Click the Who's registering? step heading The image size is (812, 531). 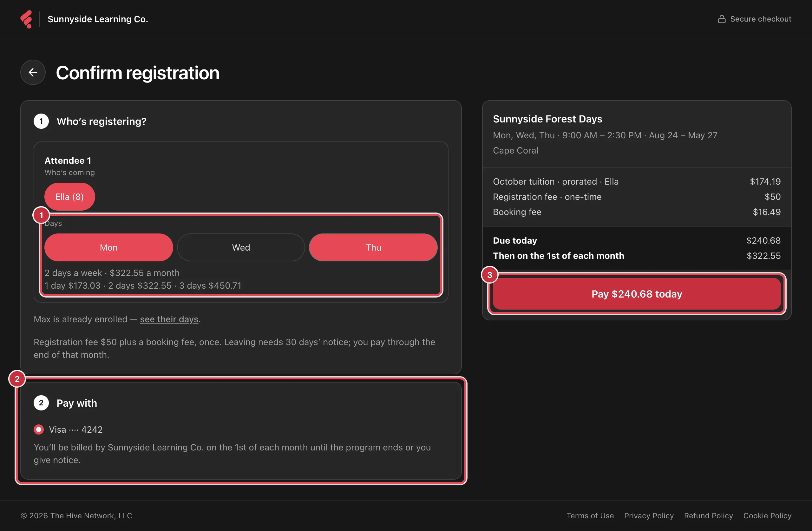[101, 121]
